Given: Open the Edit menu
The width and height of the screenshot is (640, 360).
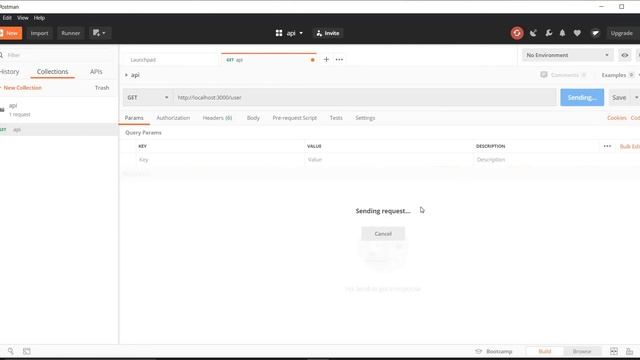Looking at the screenshot, I should click(7, 18).
